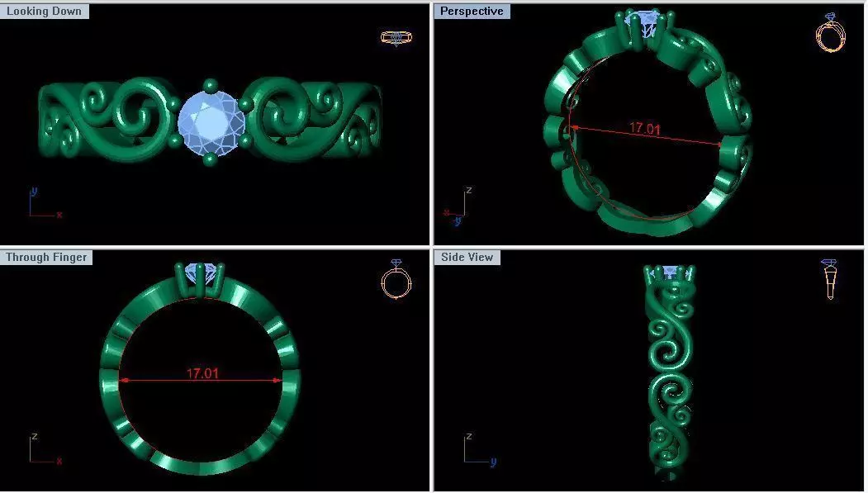868x493 pixels.
Task: Select the 17.01 dimension text in Perspective view
Action: tap(644, 128)
